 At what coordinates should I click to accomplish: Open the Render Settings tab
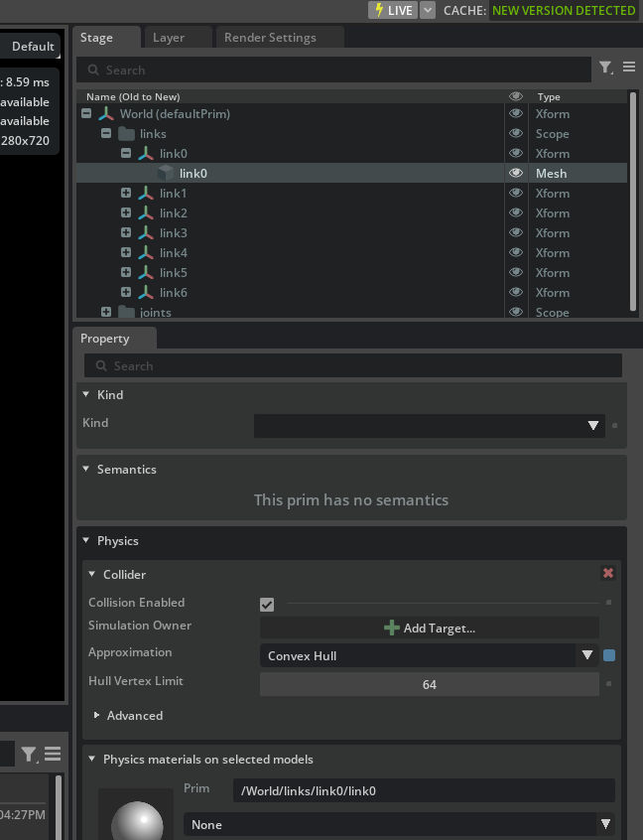[x=270, y=38]
